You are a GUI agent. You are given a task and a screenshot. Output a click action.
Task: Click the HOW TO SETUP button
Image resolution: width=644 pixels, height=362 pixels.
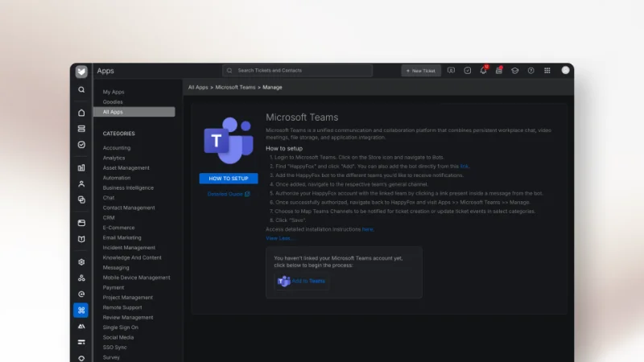229,179
